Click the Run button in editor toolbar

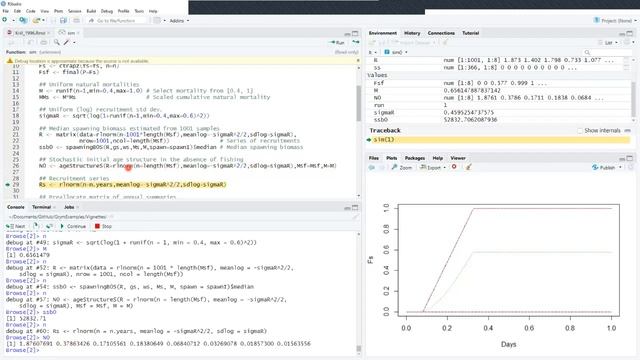tap(338, 42)
